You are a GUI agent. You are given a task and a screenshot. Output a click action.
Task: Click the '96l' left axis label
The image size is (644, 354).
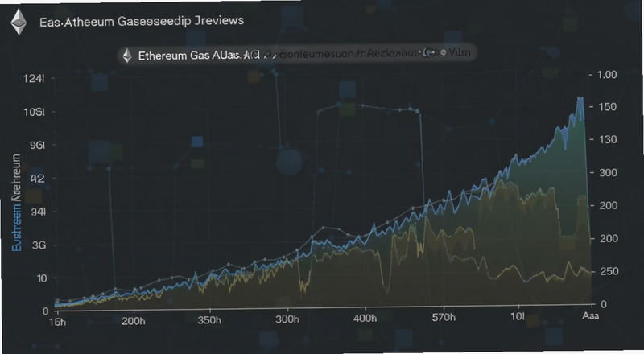click(37, 145)
